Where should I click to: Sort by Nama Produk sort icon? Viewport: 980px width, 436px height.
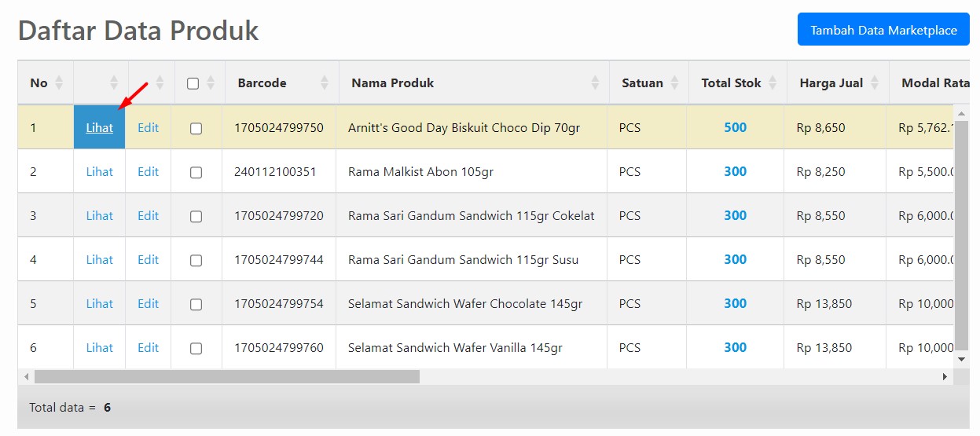(x=595, y=83)
